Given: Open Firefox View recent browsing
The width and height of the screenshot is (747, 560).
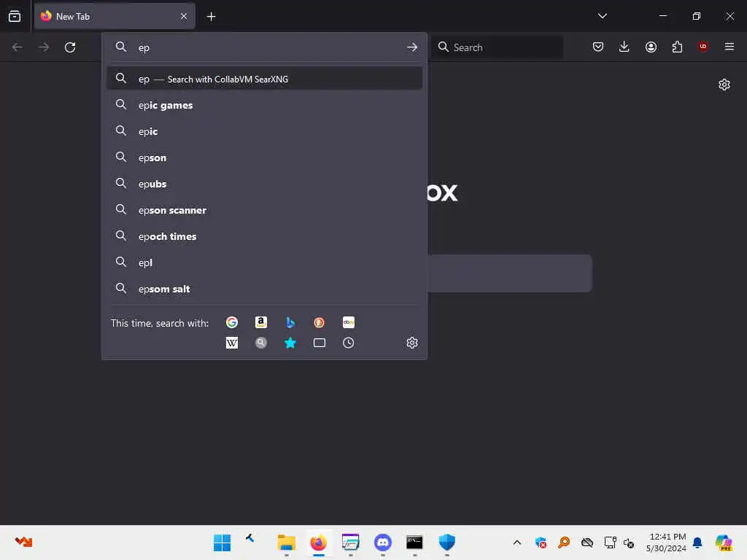Looking at the screenshot, I should click(15, 16).
